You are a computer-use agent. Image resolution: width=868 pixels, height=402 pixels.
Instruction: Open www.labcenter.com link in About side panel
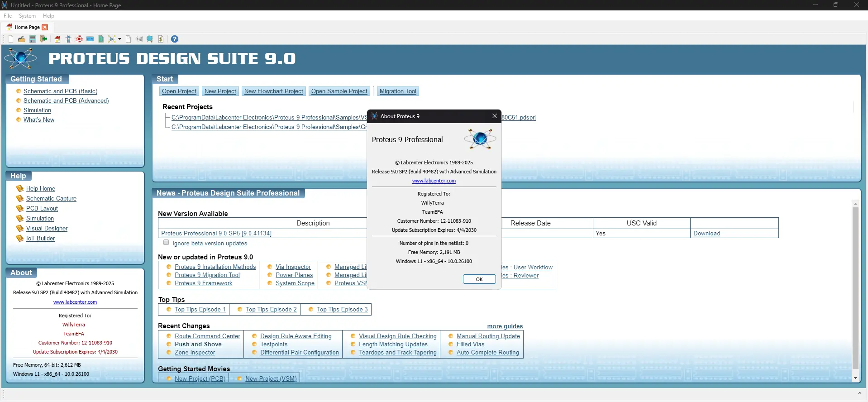75,302
